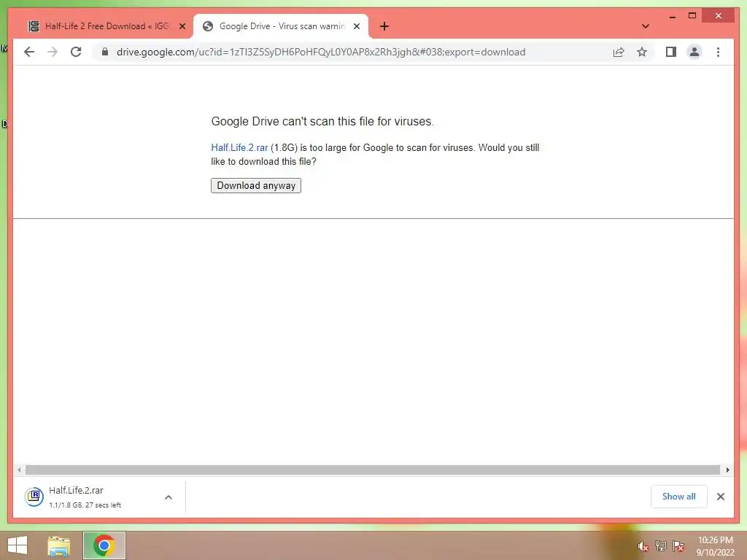Viewport: 747px width, 560px height.
Task: Open the Half.Life.2.rar file link
Action: [239, 147]
